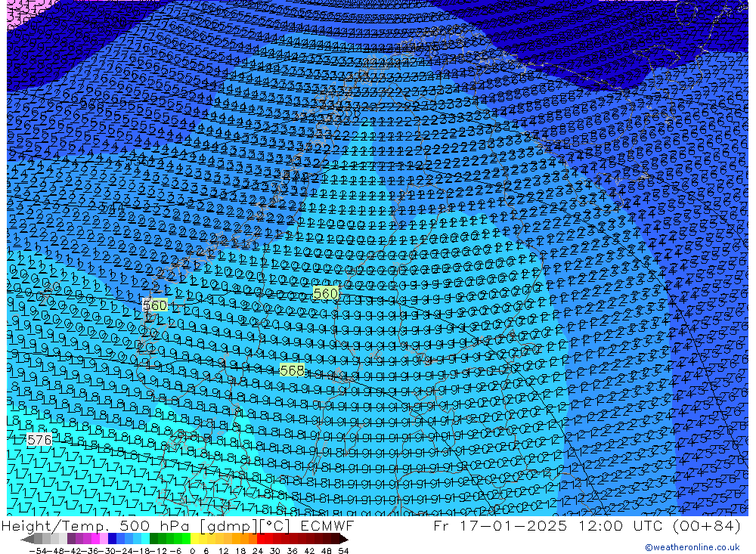Image resolution: width=756 pixels, height=554 pixels.
Task: Click the gray left arrow end of legend
Action: tap(27, 539)
